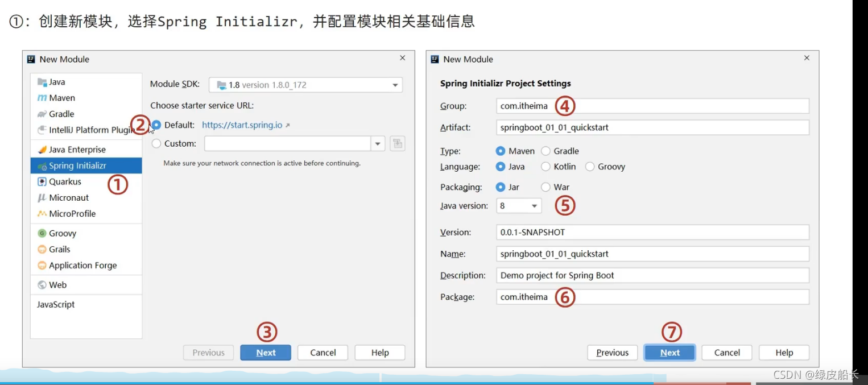Click Help in the left New Module dialog
The width and height of the screenshot is (868, 385).
tap(380, 353)
